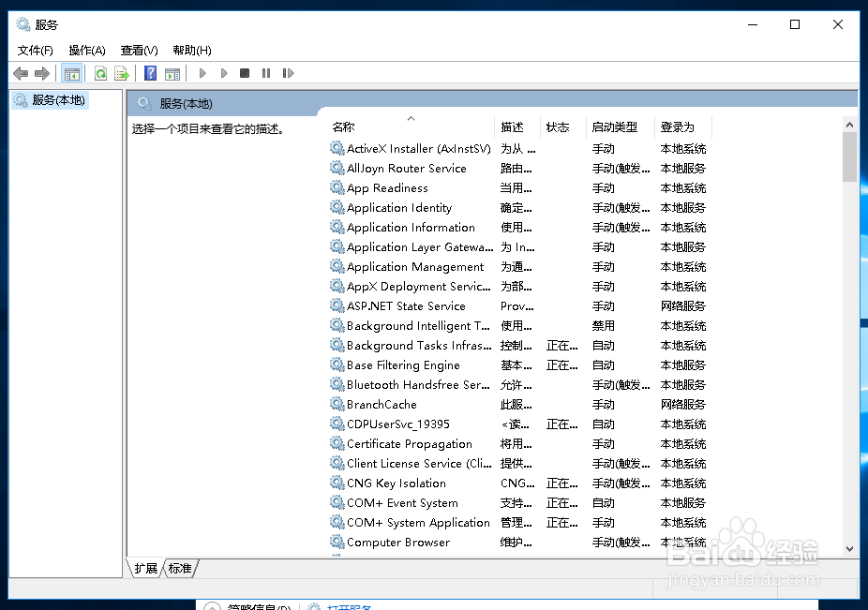The image size is (868, 610).
Task: Open the 文件(F) menu
Action: point(36,51)
